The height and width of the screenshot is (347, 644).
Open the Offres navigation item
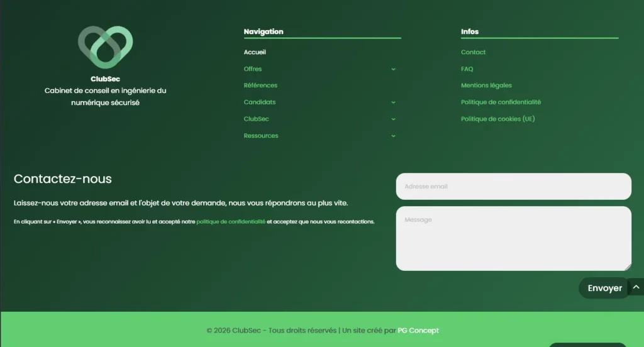pyautogui.click(x=253, y=69)
